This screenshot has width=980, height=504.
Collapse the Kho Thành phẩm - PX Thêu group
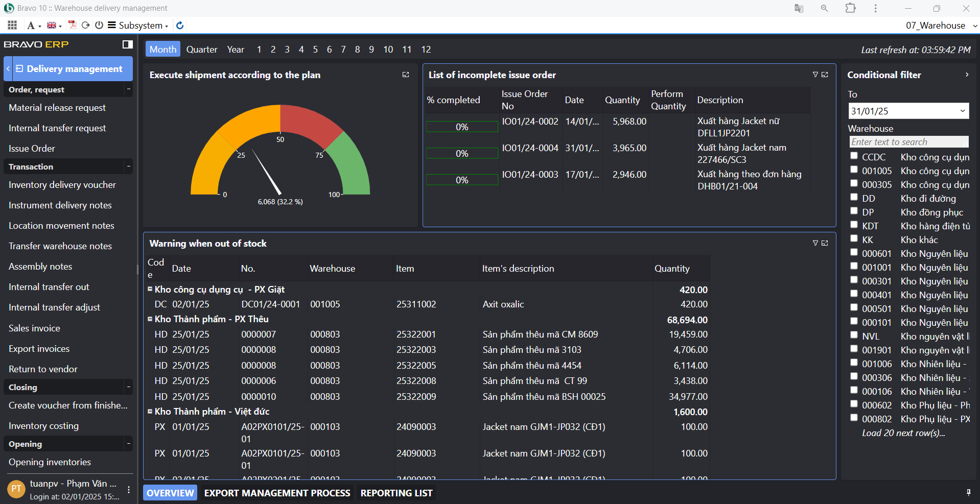point(150,319)
